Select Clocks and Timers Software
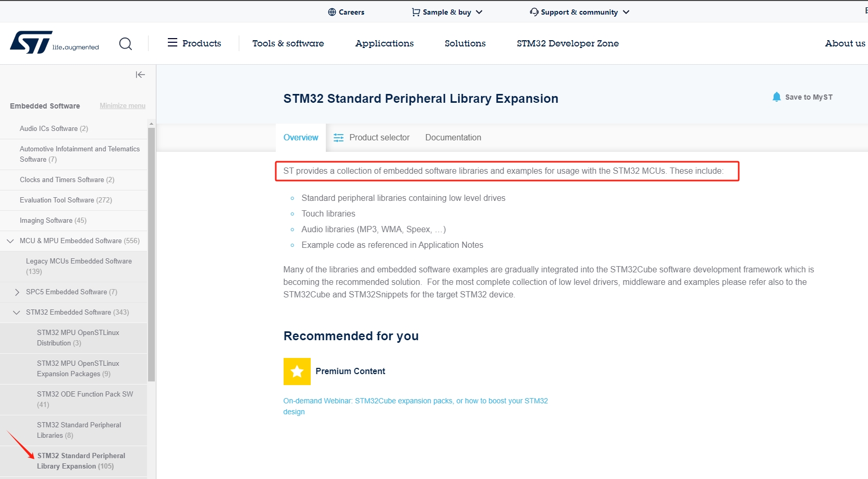868x479 pixels. [x=67, y=179]
